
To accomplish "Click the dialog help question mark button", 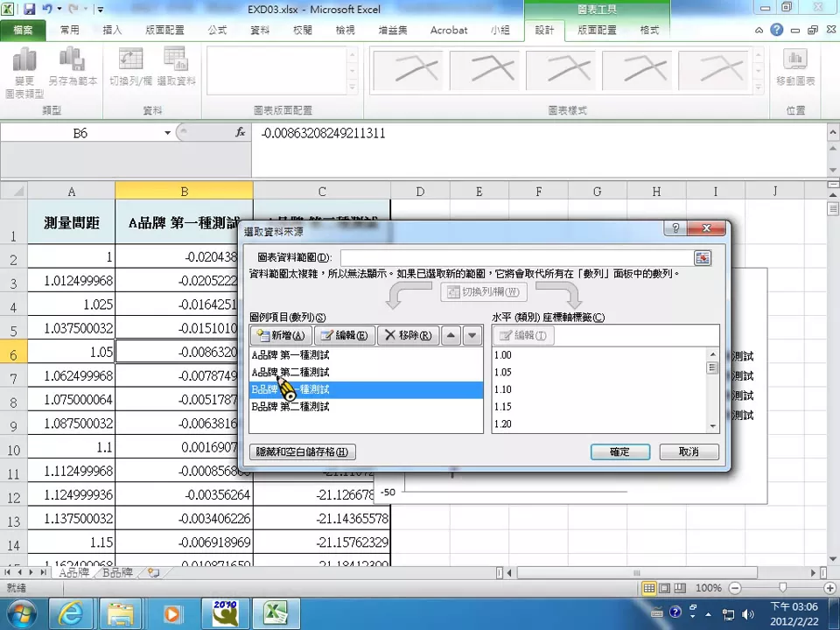I will point(675,228).
